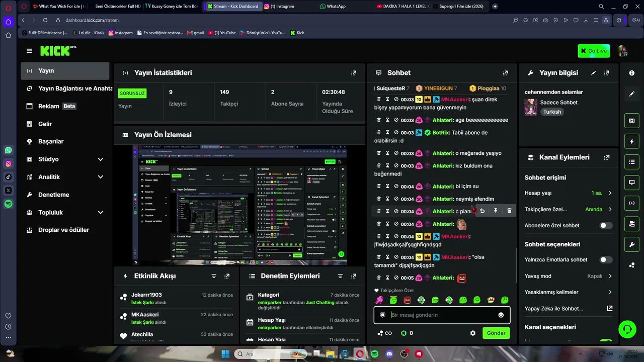Open the emoji picker in the message box
Screen dimensions: 644x362
(501, 315)
